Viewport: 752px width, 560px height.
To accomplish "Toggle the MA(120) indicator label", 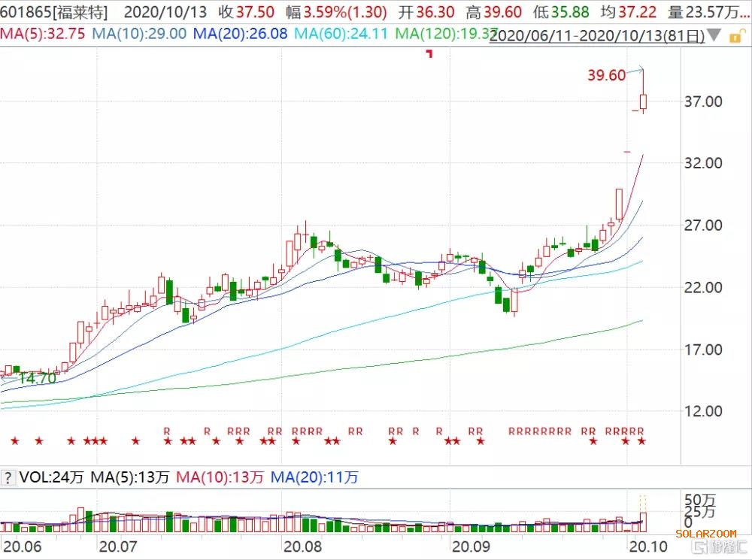I will (x=444, y=35).
